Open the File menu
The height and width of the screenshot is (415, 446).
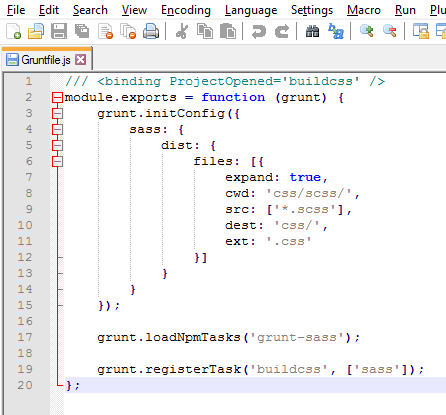pyautogui.click(x=16, y=10)
